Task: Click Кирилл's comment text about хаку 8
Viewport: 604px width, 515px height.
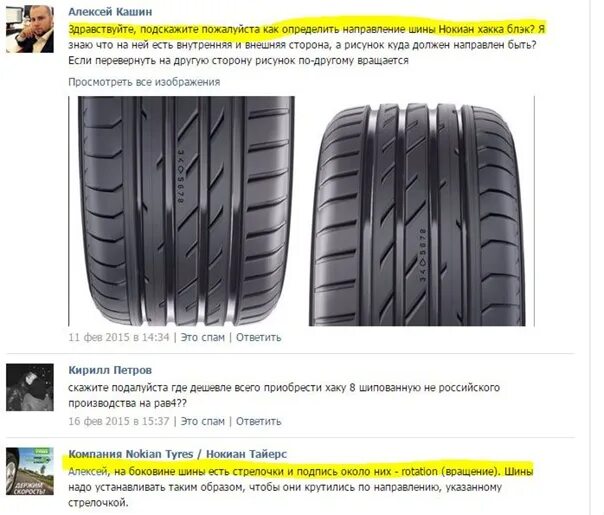Action: 284,395
